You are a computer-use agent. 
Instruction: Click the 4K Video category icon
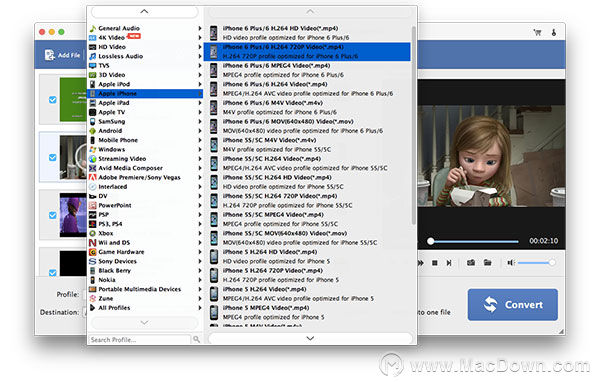(93, 38)
